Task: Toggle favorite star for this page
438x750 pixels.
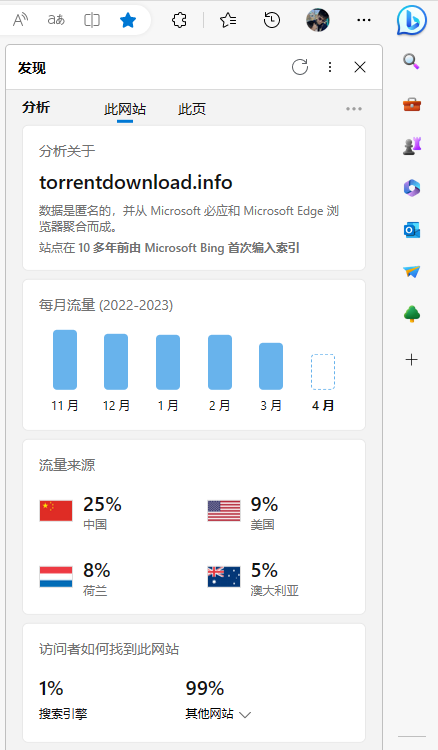Action: (128, 20)
